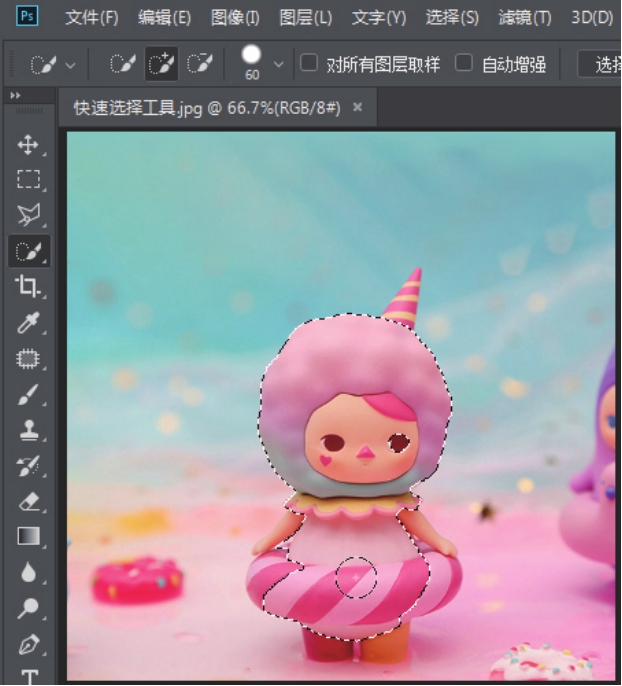Enable 对所有图层取样 checkbox
This screenshot has width=622, height=686.
(x=309, y=63)
